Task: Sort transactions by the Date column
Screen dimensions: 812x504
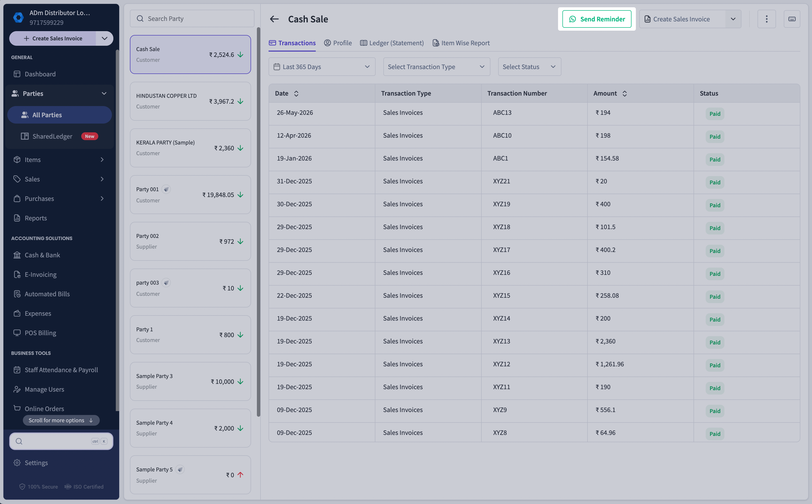Action: (296, 94)
